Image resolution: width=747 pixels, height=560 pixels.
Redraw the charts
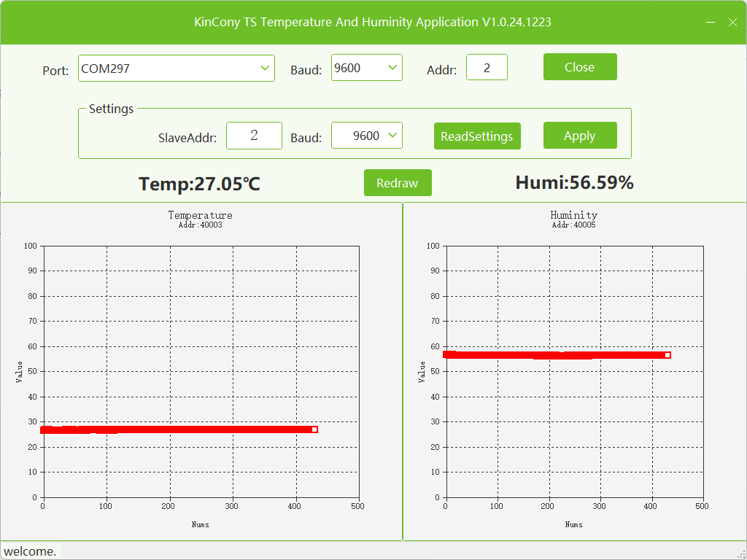(398, 183)
